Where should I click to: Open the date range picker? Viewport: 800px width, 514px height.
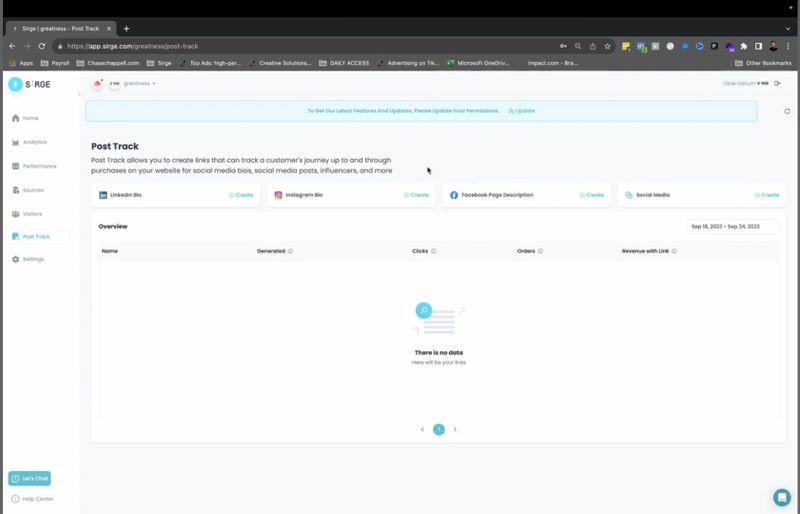coord(732,227)
